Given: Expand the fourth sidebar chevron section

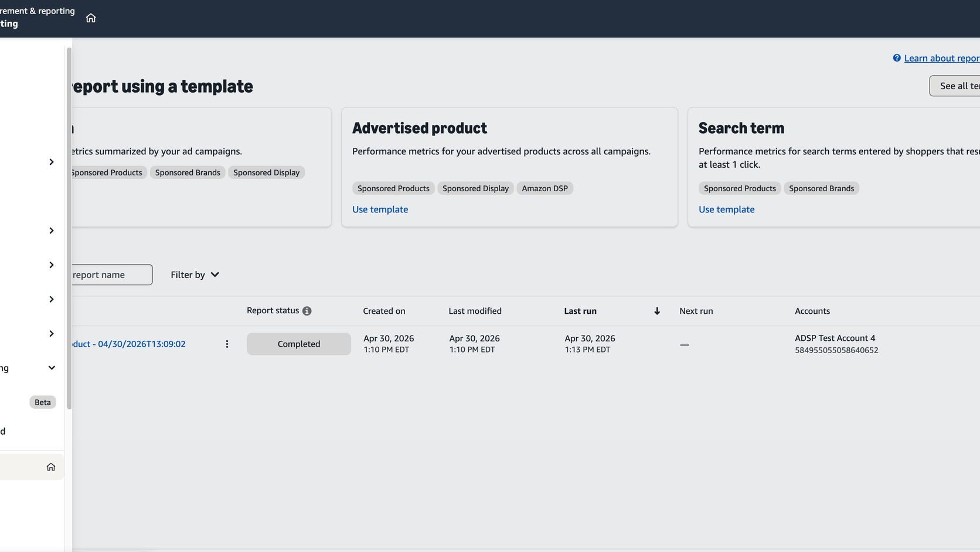Looking at the screenshot, I should 52,299.
